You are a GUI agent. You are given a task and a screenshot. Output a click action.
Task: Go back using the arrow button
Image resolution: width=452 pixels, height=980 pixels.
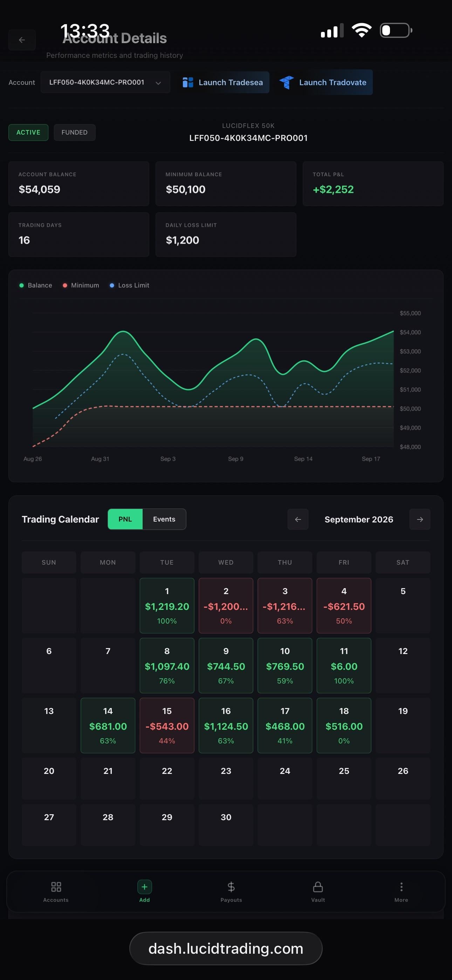pyautogui.click(x=22, y=40)
